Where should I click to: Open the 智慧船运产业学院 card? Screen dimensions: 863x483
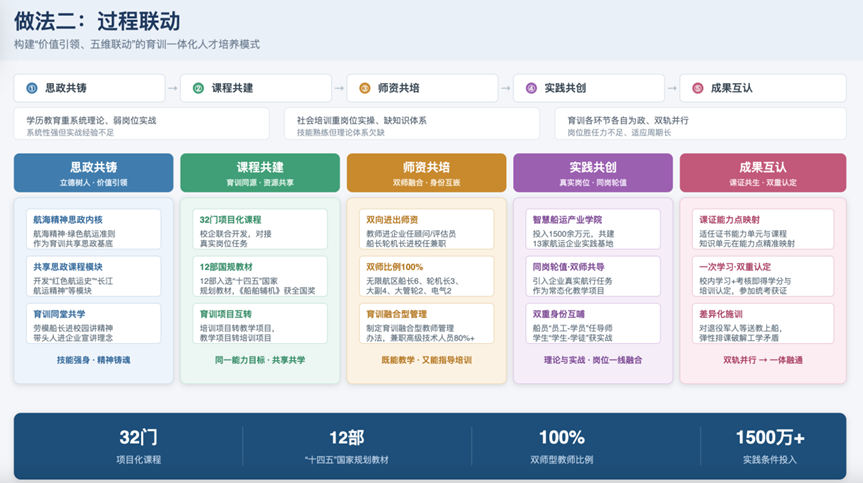point(593,229)
